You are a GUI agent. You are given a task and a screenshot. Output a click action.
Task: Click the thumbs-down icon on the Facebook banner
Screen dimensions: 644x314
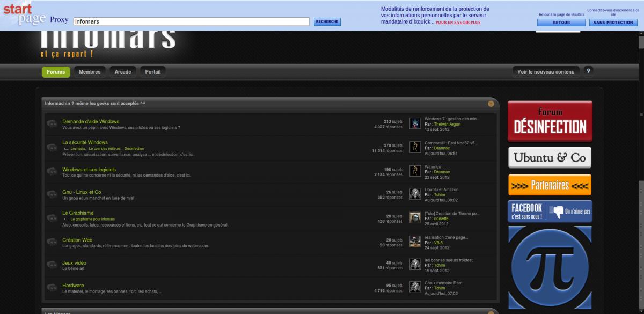(x=555, y=211)
